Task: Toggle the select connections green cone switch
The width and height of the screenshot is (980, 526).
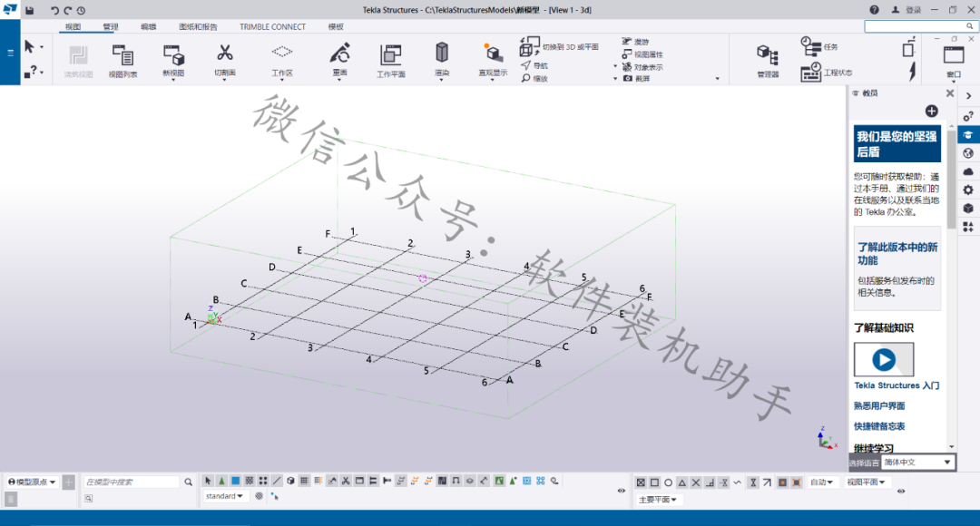Action: (x=222, y=481)
